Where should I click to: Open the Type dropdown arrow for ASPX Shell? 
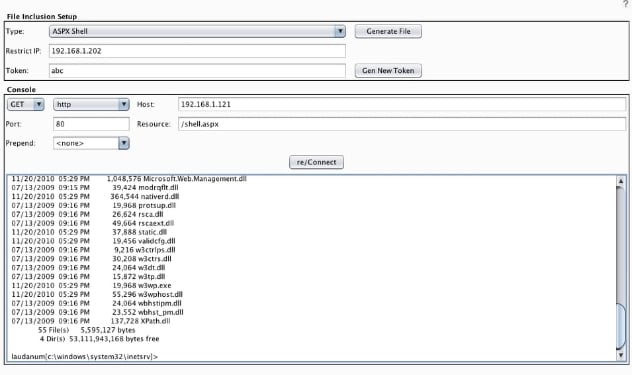click(340, 31)
